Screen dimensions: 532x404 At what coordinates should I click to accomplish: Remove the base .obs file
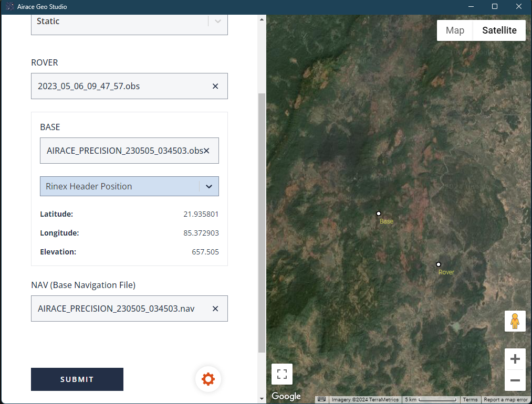point(207,151)
